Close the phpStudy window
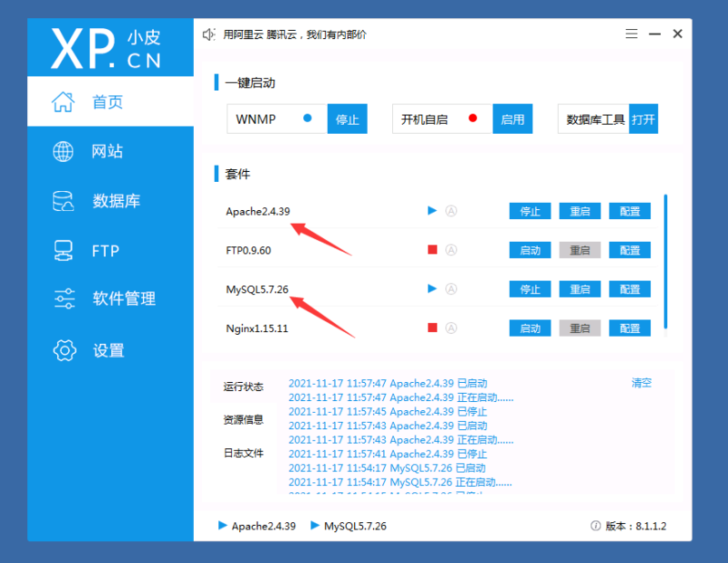This screenshot has height=563, width=728. tap(677, 34)
